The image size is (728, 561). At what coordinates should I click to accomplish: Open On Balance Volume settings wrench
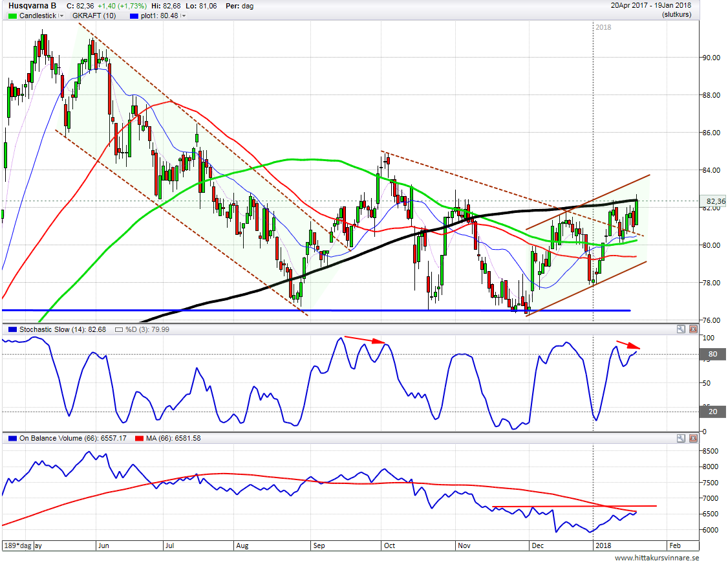tap(681, 438)
